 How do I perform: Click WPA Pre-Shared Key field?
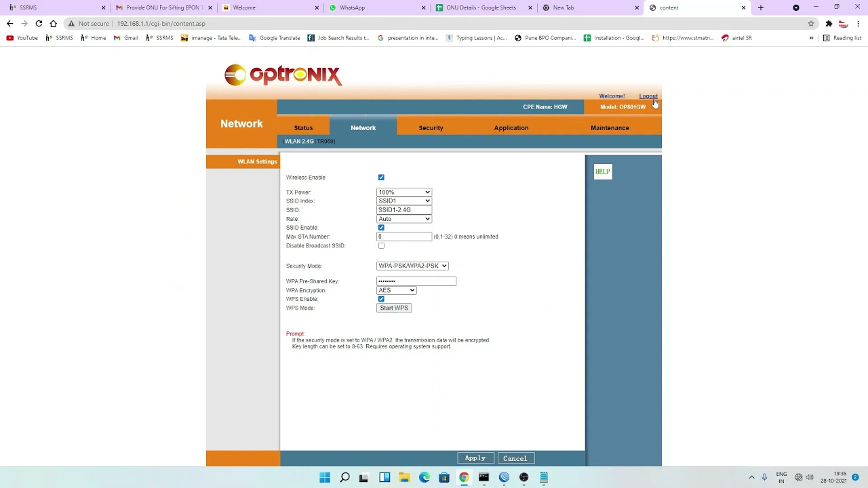[x=416, y=281]
